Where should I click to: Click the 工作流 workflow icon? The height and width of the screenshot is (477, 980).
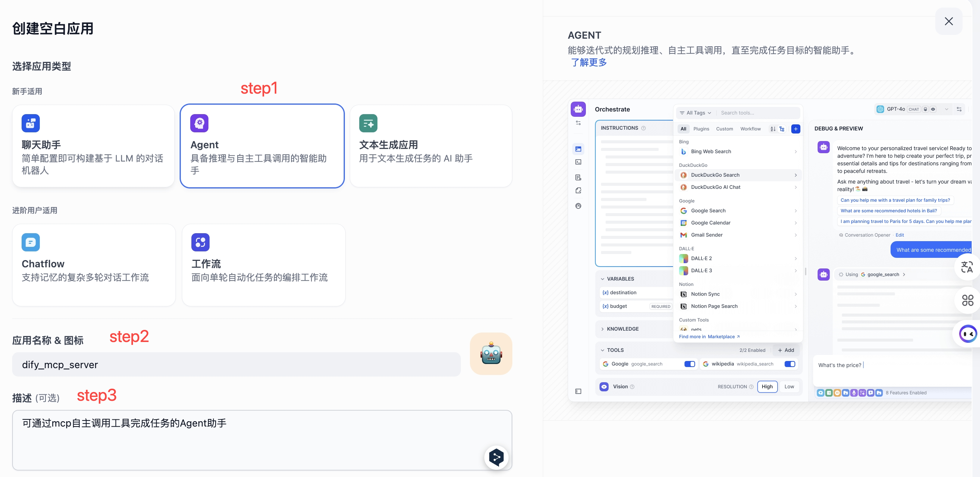coord(200,242)
